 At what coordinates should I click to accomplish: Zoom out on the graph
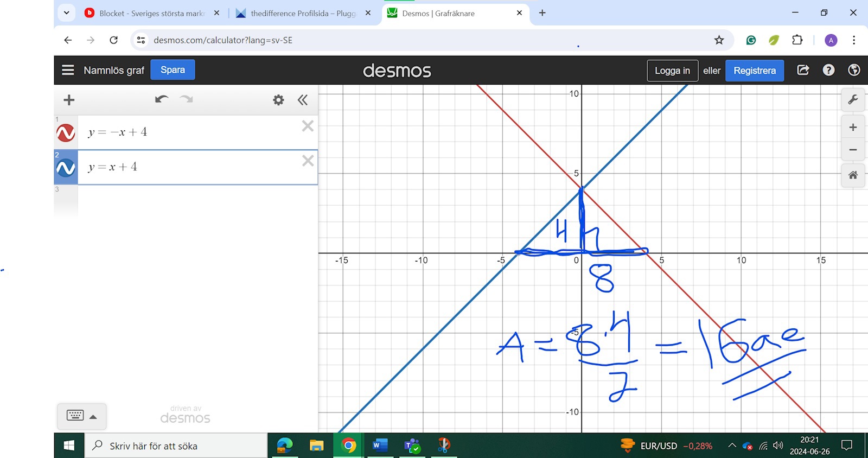pos(853,150)
